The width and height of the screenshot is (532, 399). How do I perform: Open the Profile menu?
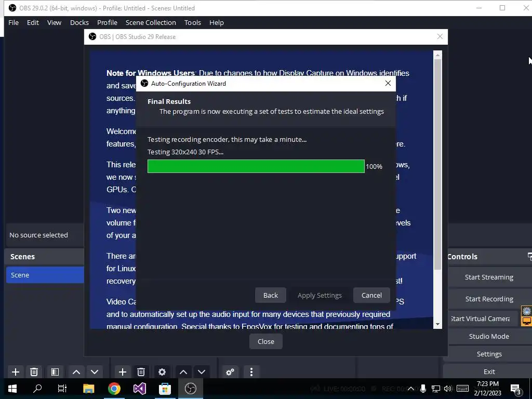(x=107, y=22)
